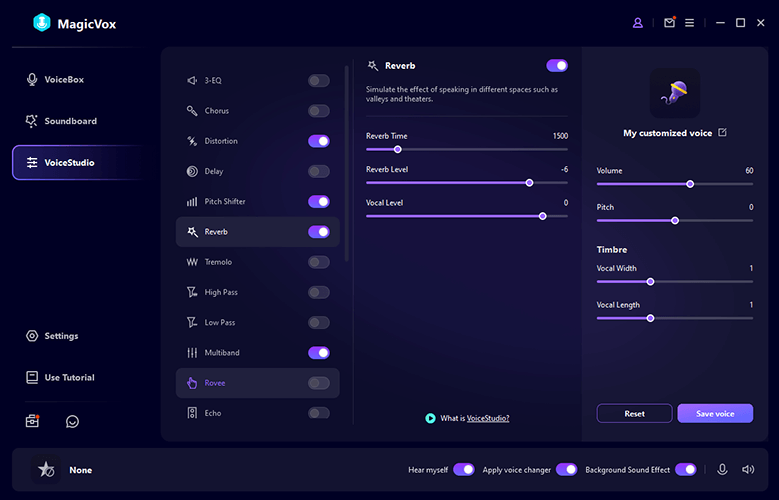Disable the Hear myself switch
This screenshot has width=779, height=500.
click(463, 469)
